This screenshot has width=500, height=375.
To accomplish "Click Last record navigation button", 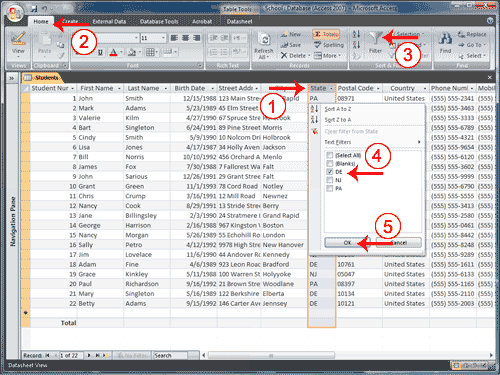I will (x=97, y=355).
